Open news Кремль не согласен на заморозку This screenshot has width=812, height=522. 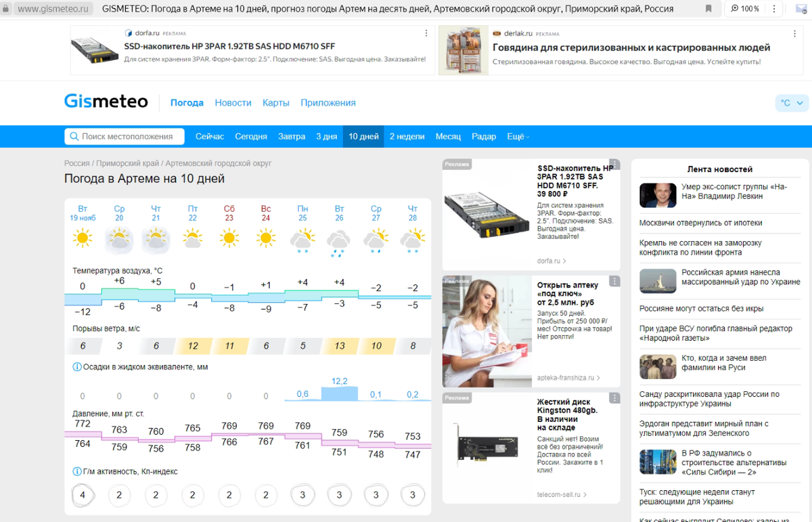(x=700, y=247)
